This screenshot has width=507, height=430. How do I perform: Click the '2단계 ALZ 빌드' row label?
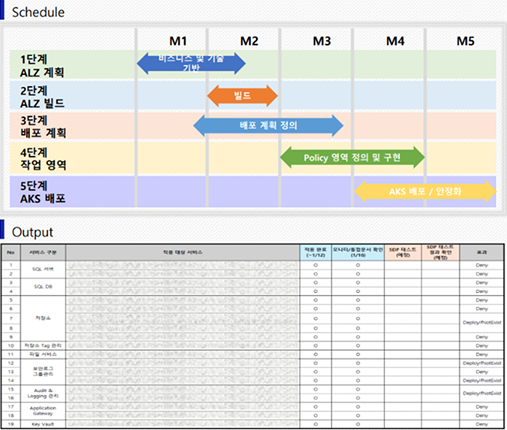(x=42, y=97)
